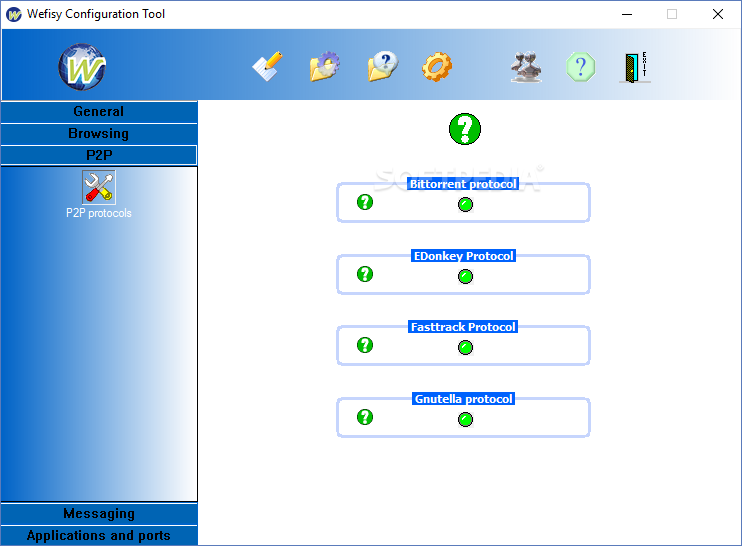742x546 pixels.
Task: Toggle the Bittorrent protocol green status light
Action: click(466, 204)
